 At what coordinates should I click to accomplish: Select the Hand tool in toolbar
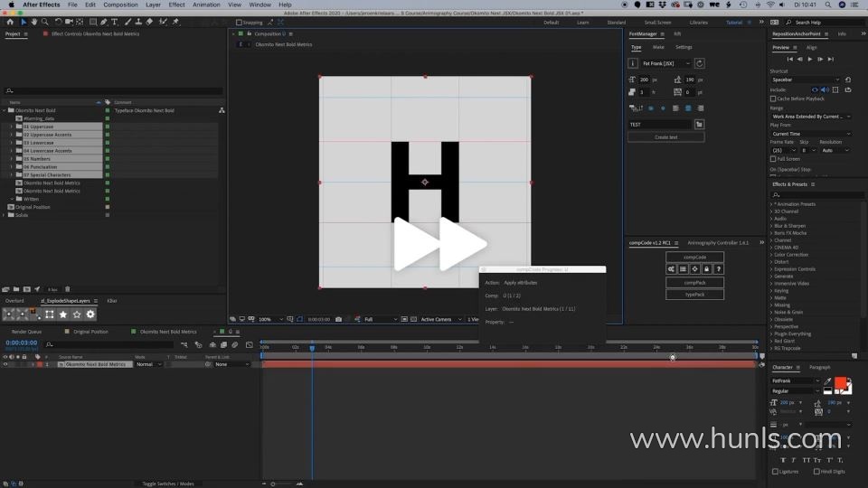coord(33,22)
